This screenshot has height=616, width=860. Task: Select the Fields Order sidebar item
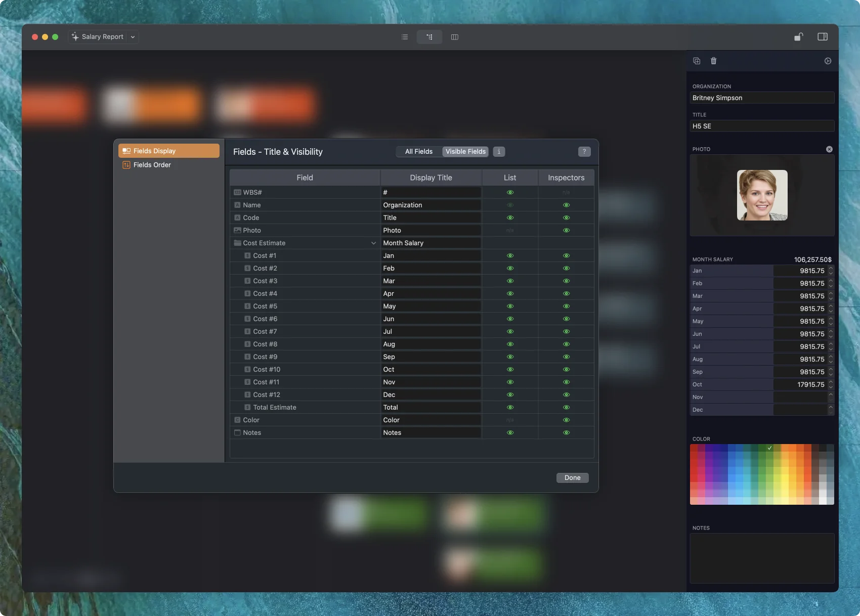click(152, 165)
